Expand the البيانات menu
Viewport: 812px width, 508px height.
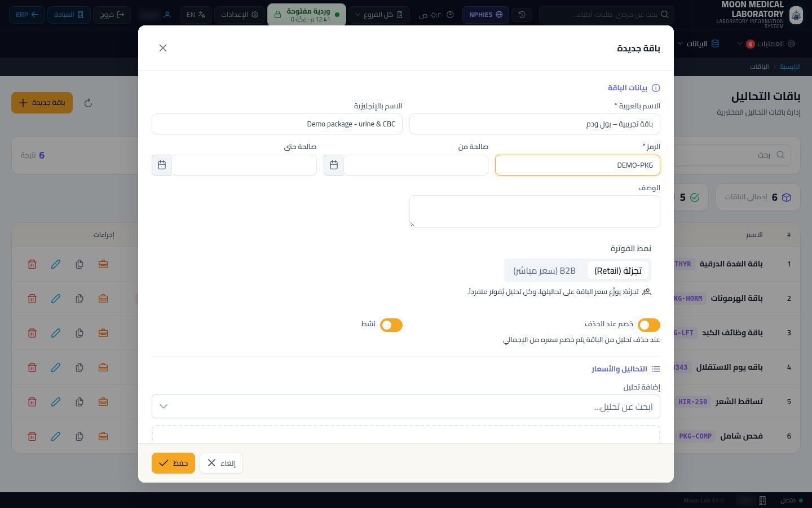point(699,43)
